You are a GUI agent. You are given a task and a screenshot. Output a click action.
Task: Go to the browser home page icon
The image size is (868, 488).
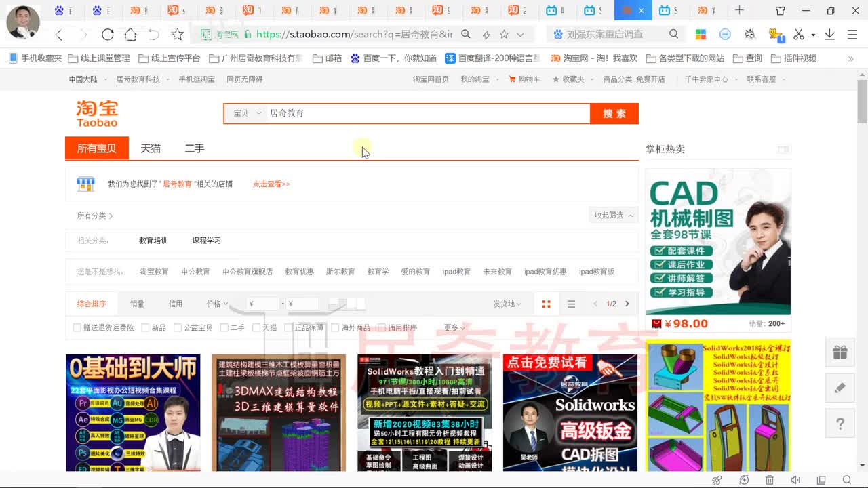pyautogui.click(x=130, y=35)
